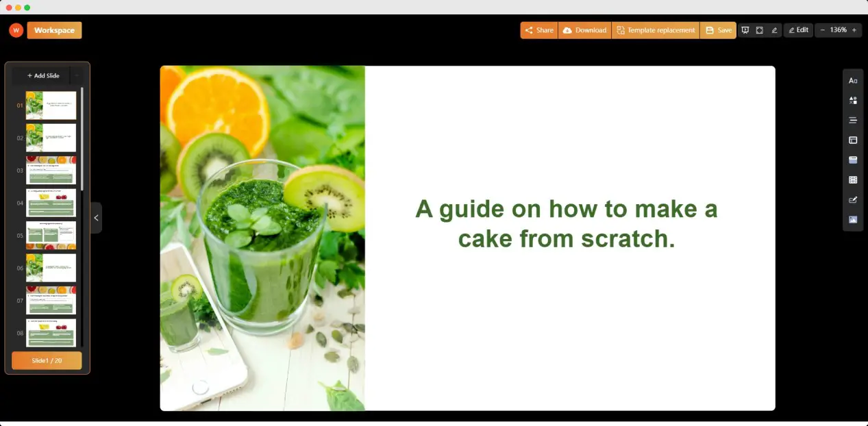Click the table grid icon in sidebar
The width and height of the screenshot is (868, 426).
(x=853, y=180)
